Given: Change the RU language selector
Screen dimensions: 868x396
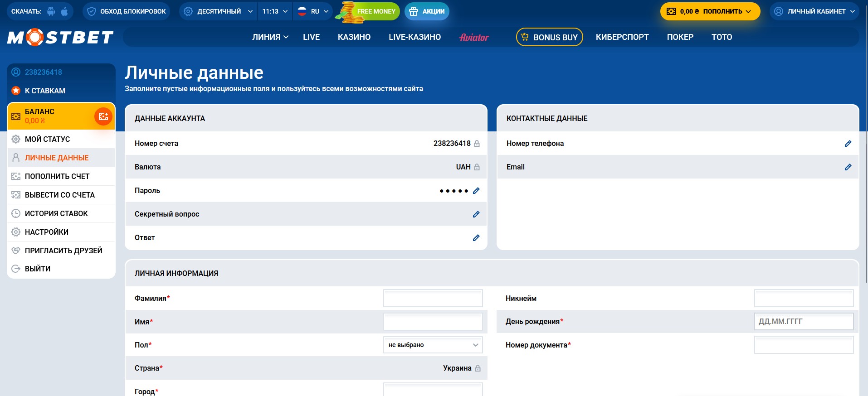Looking at the screenshot, I should coord(313,11).
